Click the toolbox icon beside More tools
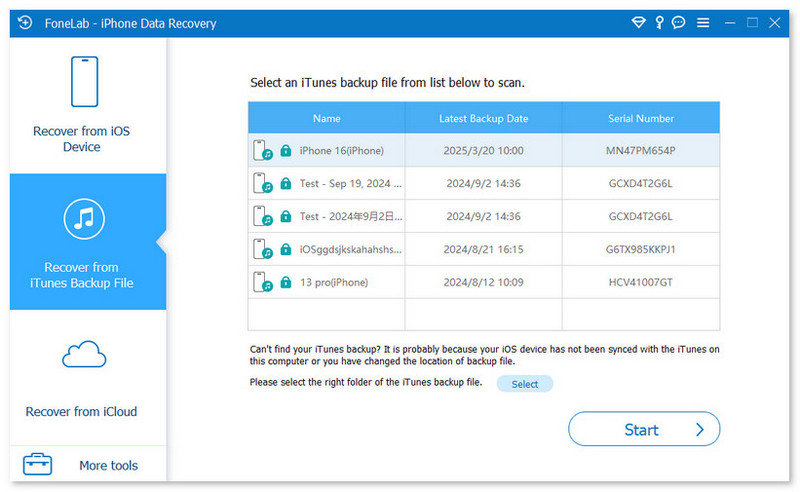The image size is (800, 492). [38, 465]
